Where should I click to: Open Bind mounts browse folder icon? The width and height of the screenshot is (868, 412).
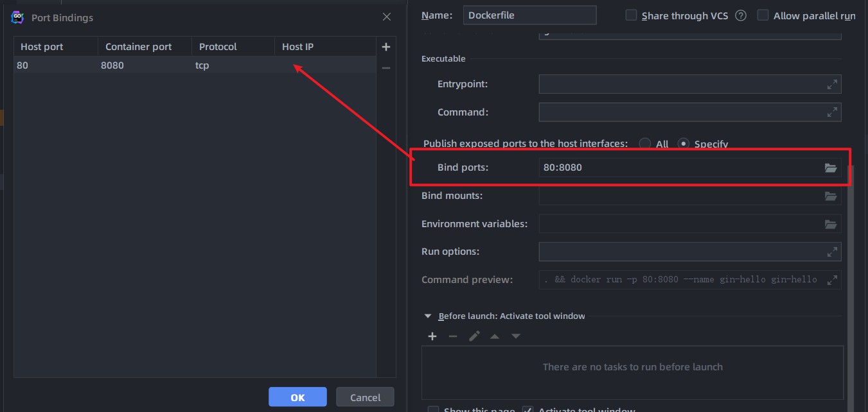pyautogui.click(x=831, y=196)
